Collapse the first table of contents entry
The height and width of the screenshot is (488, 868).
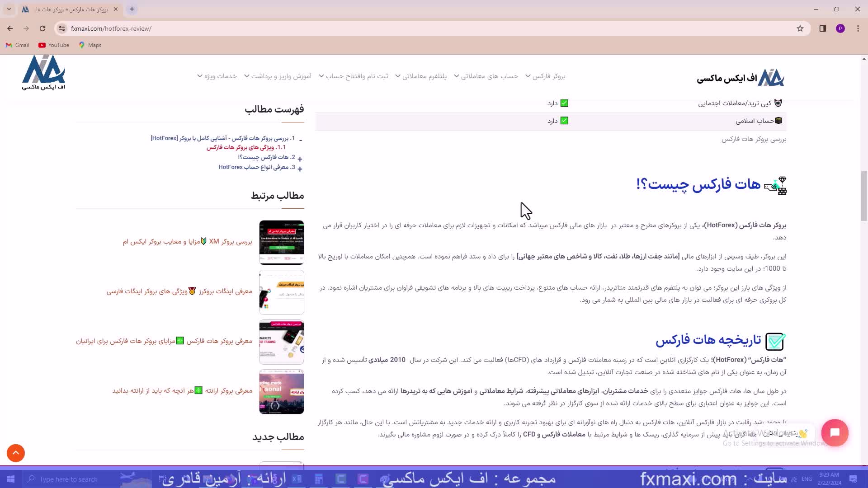tap(300, 139)
